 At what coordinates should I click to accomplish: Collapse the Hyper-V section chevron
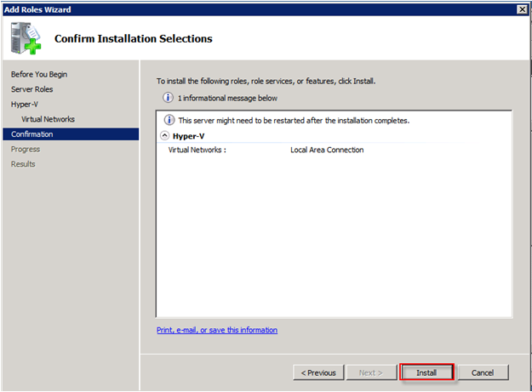164,136
